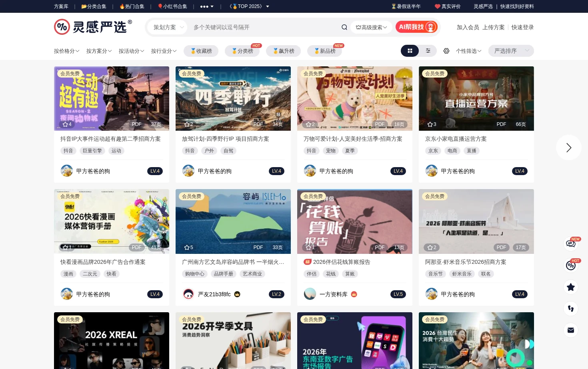Open the HOT percent floating icon
This screenshot has width=588, height=369.
[x=571, y=265]
